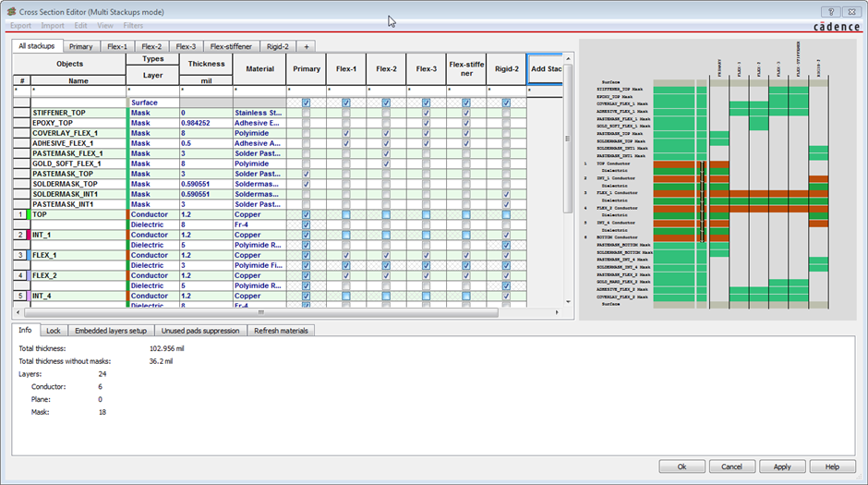
Task: Click the Objects column header
Action: 70,65
